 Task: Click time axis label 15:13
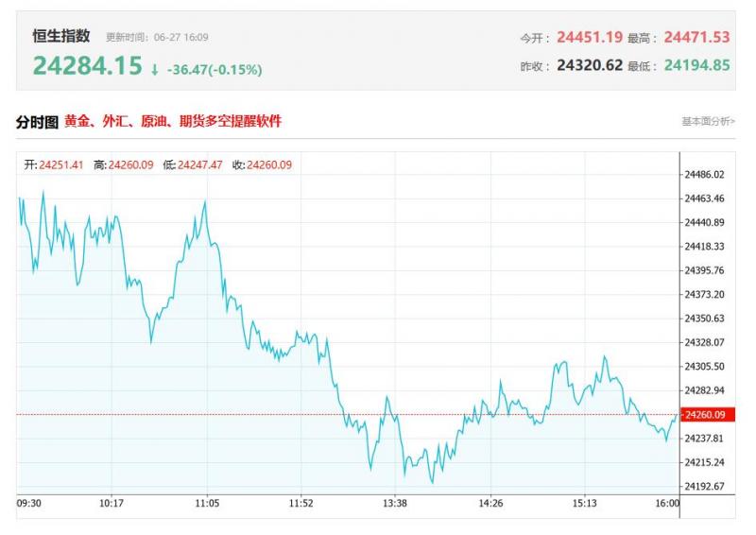585,504
